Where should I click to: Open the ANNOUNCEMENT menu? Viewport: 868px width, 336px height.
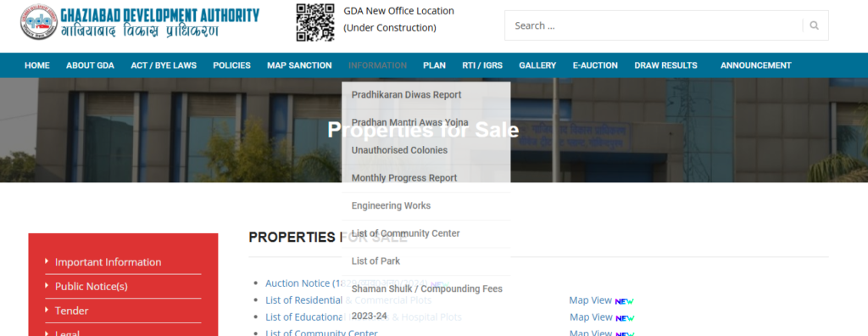pos(755,65)
